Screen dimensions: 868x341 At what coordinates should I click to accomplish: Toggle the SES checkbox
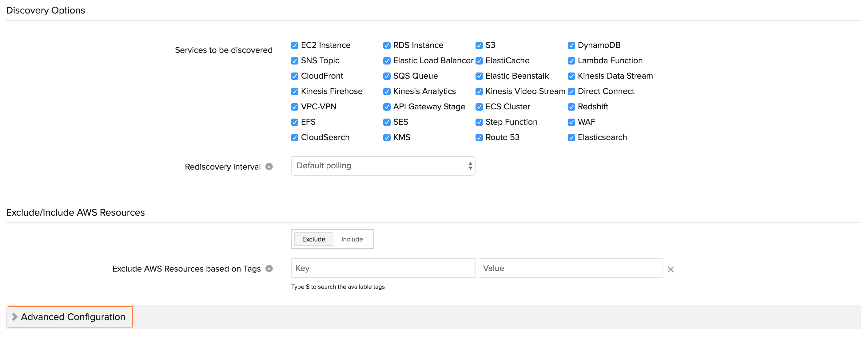387,122
